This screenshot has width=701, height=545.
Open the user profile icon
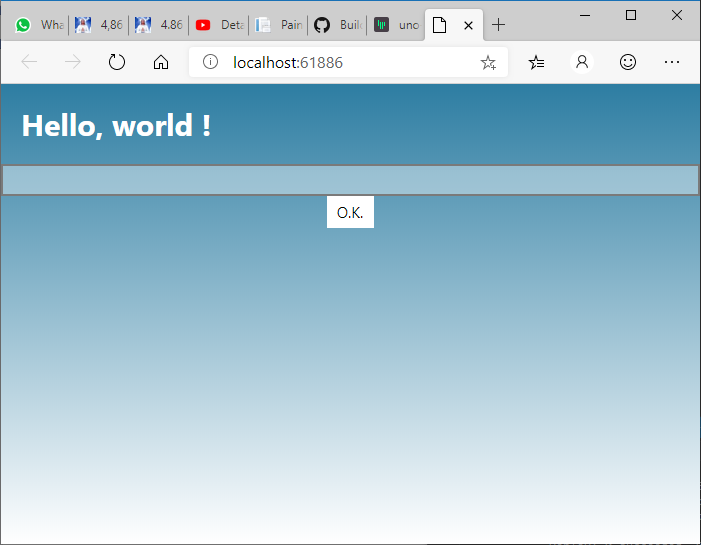click(x=582, y=62)
